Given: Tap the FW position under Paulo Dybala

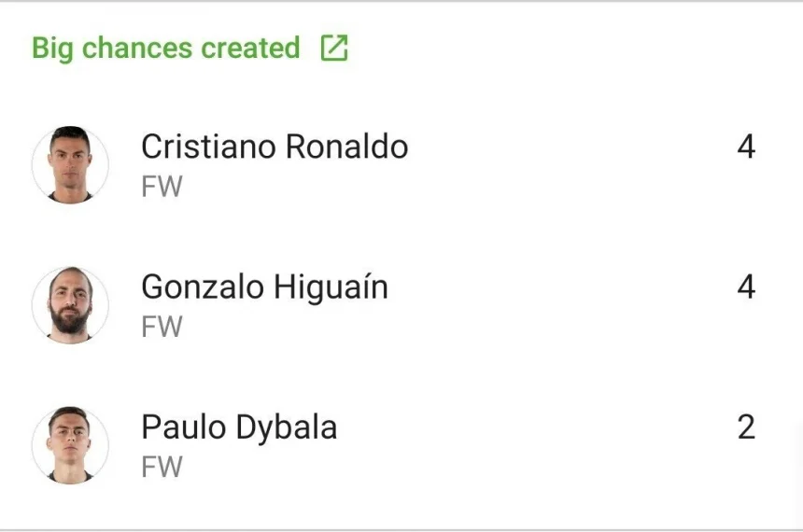Looking at the screenshot, I should coord(162,468).
